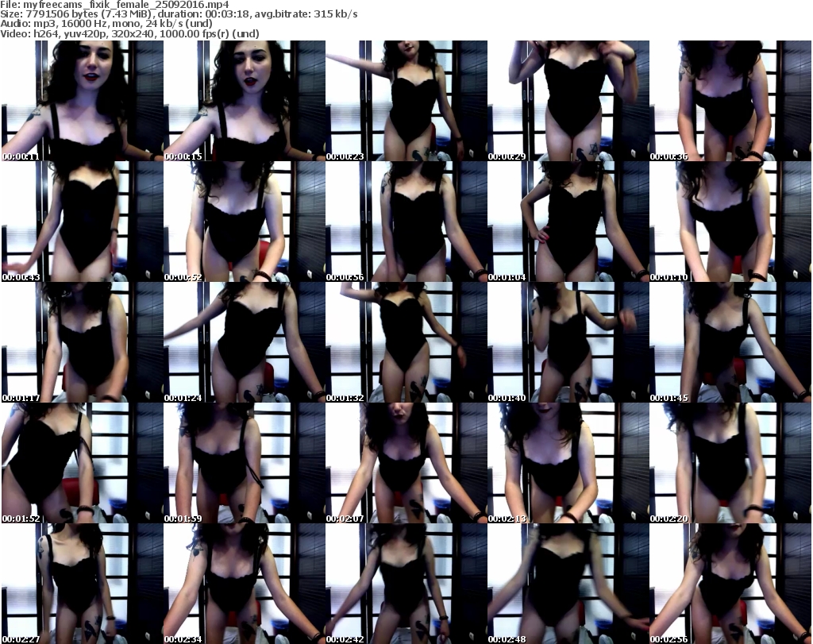Image resolution: width=813 pixels, height=644 pixels.
Task: Click the thumbnail marked 00:02:42
Action: tap(406, 584)
